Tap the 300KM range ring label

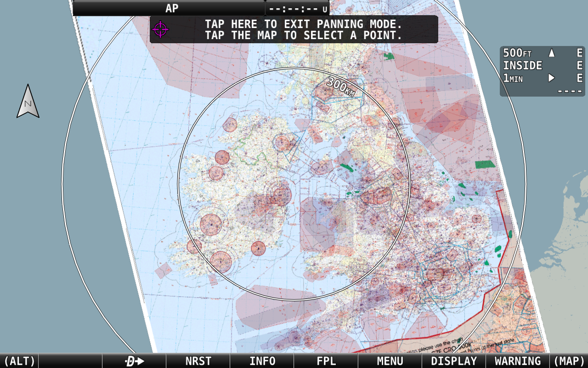pos(341,87)
